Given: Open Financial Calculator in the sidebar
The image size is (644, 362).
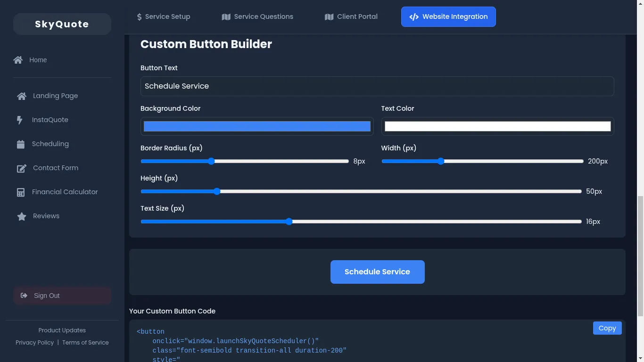Looking at the screenshot, I should pyautogui.click(x=62, y=192).
